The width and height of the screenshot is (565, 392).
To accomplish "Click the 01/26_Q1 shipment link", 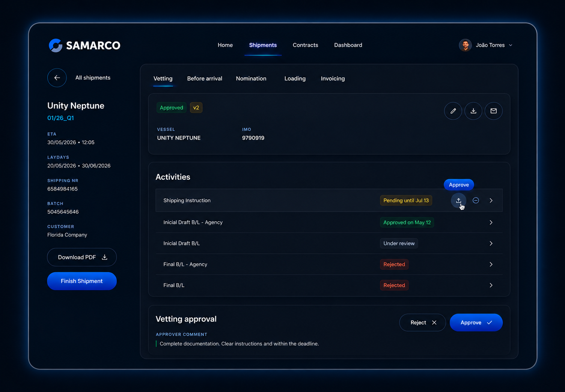I will coord(60,118).
